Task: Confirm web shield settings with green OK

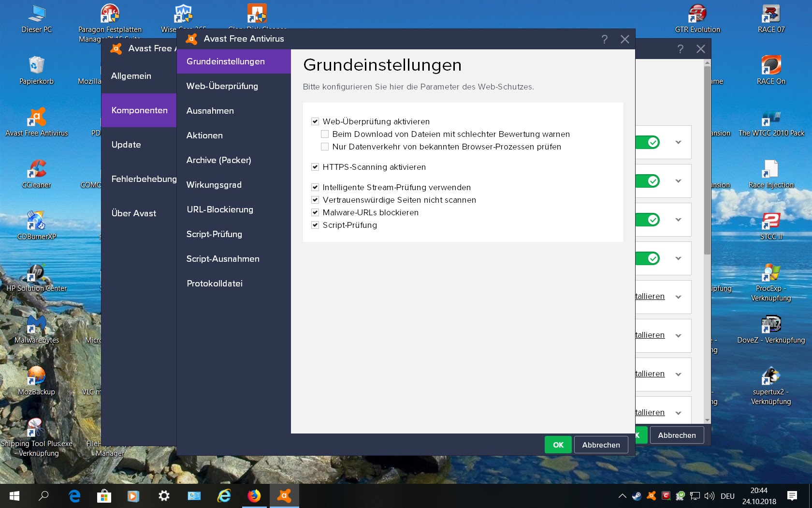Action: (x=558, y=445)
